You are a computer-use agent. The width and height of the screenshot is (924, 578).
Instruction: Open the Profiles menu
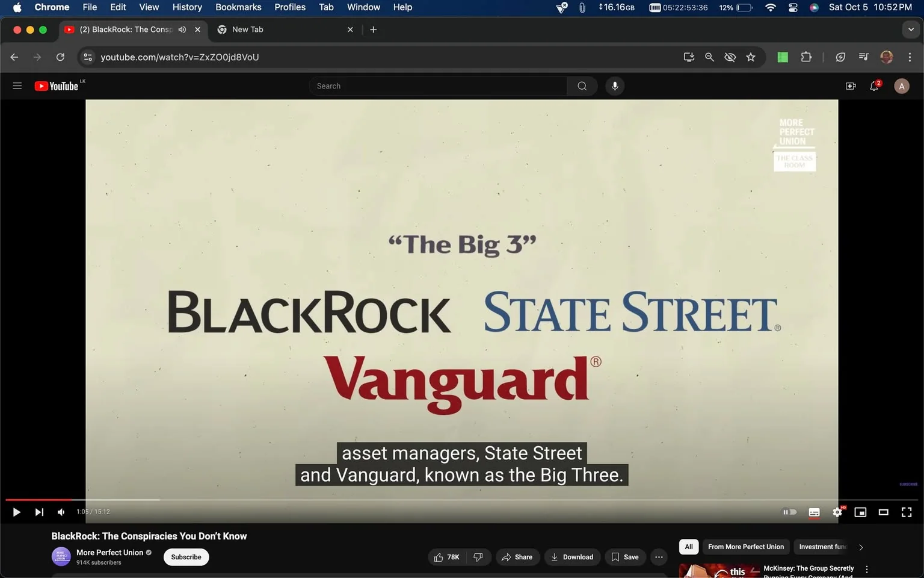click(x=290, y=7)
